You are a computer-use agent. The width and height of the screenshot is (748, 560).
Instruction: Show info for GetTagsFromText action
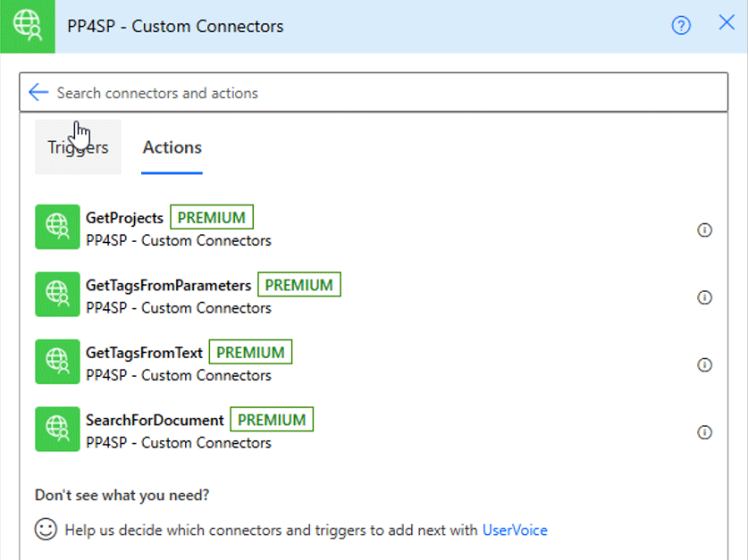pyautogui.click(x=704, y=365)
